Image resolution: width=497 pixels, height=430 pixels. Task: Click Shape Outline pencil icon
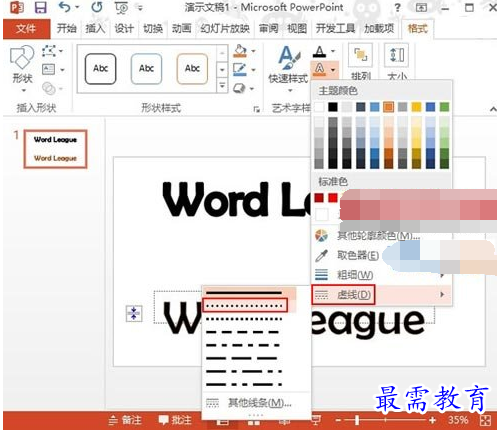click(240, 70)
